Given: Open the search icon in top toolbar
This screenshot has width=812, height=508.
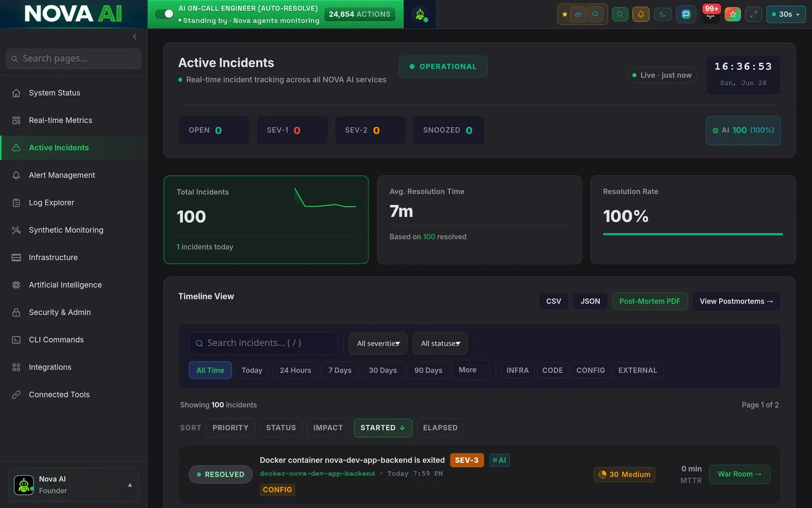Looking at the screenshot, I should (620, 15).
